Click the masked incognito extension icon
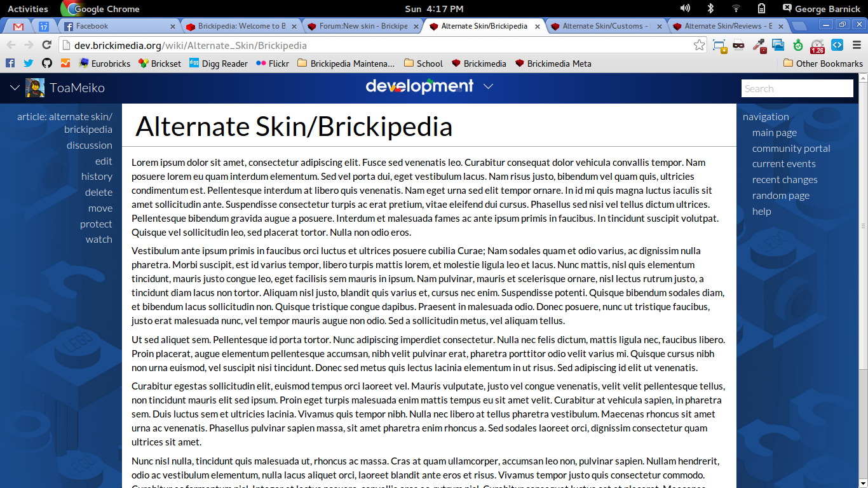Viewport: 868px width, 488px height. 738,45
